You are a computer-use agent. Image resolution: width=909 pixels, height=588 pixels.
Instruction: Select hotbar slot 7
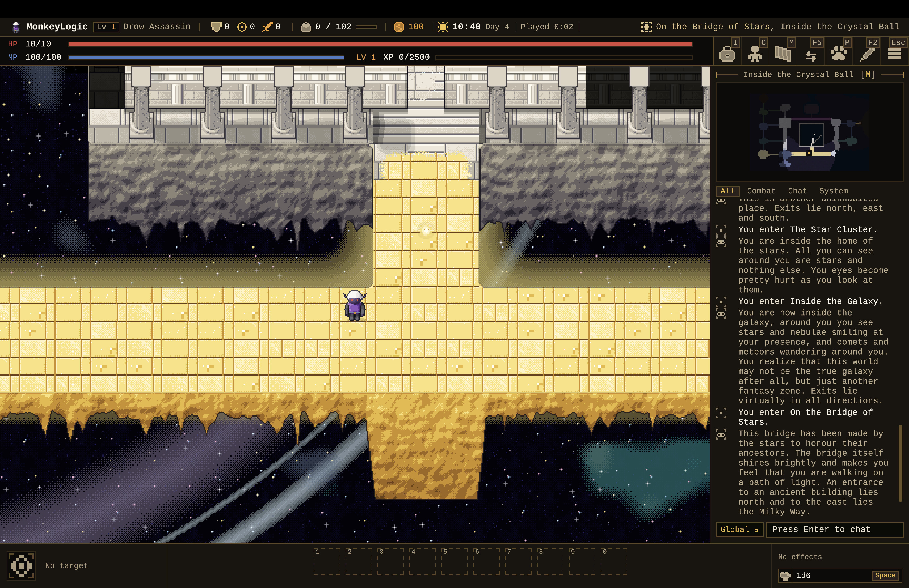[x=518, y=562]
